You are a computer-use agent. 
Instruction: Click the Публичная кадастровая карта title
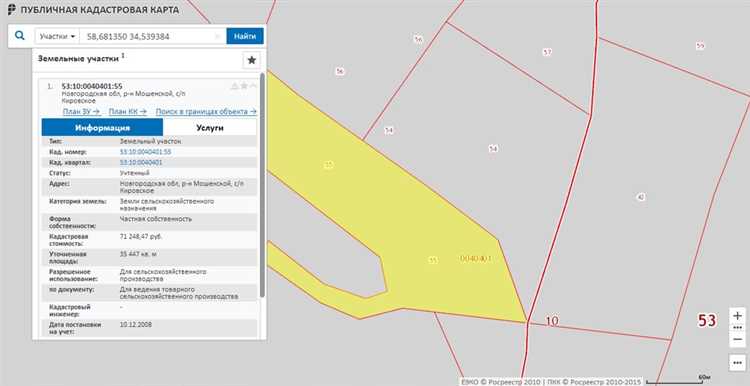99,10
